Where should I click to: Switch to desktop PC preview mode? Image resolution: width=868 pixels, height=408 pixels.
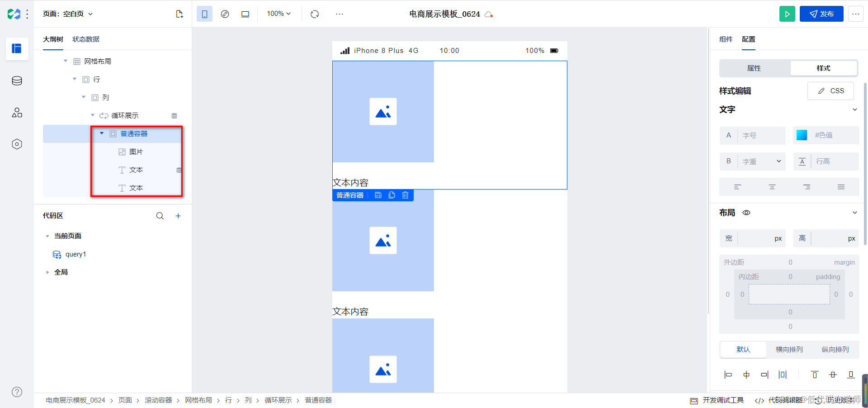pyautogui.click(x=245, y=14)
